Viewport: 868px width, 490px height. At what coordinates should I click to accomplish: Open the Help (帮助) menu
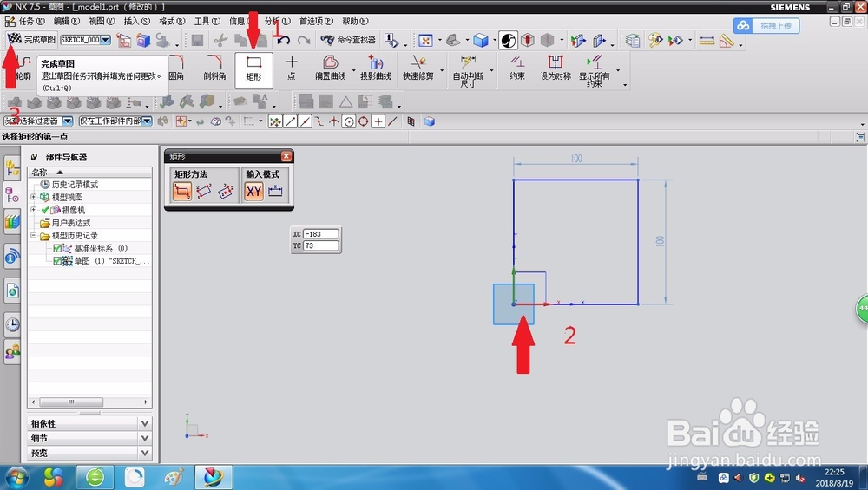point(355,21)
